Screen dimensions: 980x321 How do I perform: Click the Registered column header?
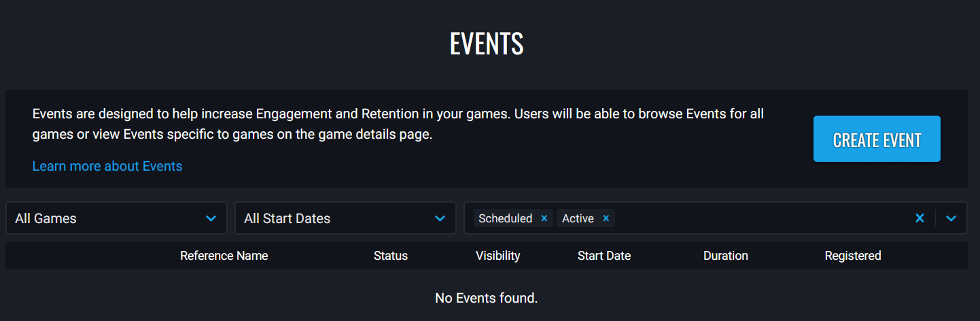tap(853, 256)
